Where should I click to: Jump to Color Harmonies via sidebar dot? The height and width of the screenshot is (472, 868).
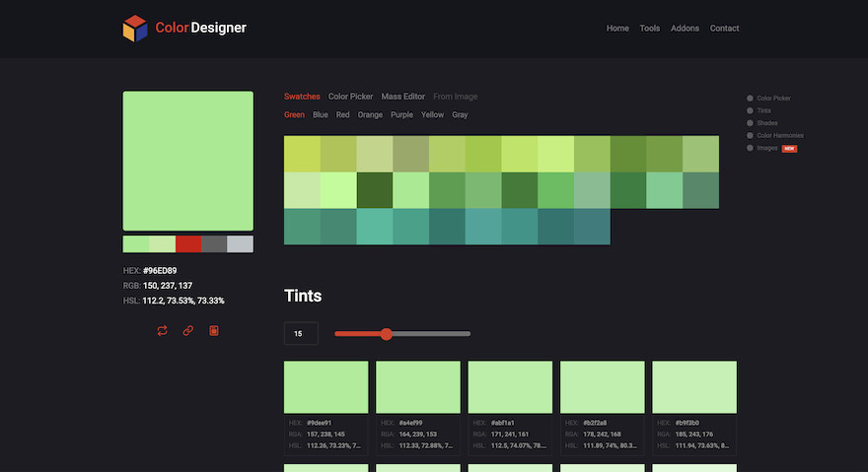[x=751, y=135]
